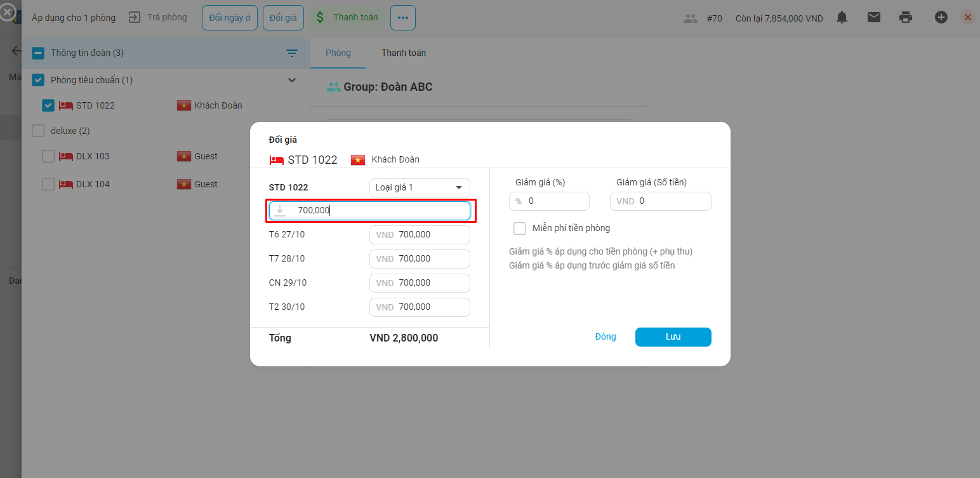Screen dimensions: 980x478
Task: Open the Loại giá 1 dropdown
Action: coord(420,188)
